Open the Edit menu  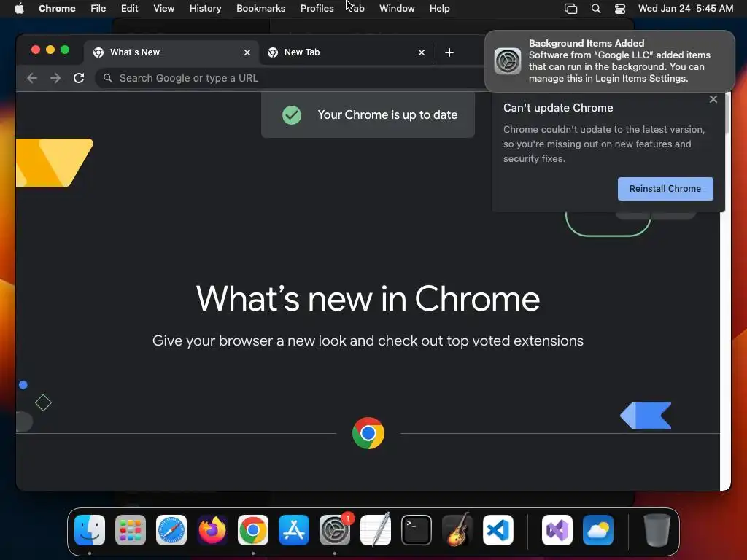tap(129, 8)
